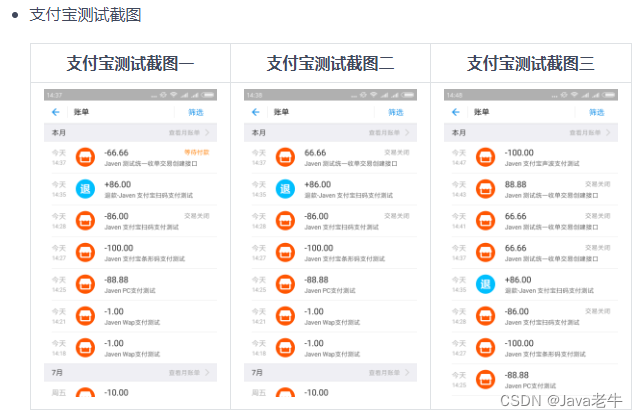Image resolution: width=638 pixels, height=417 pixels.
Task: Click 账单 page title in 截图三
Action: pyautogui.click(x=481, y=112)
